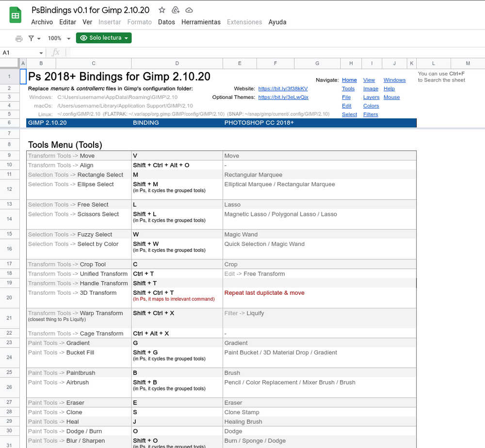Expand the name box A1 dropdown arrow
The height and width of the screenshot is (448, 485).
point(41,53)
